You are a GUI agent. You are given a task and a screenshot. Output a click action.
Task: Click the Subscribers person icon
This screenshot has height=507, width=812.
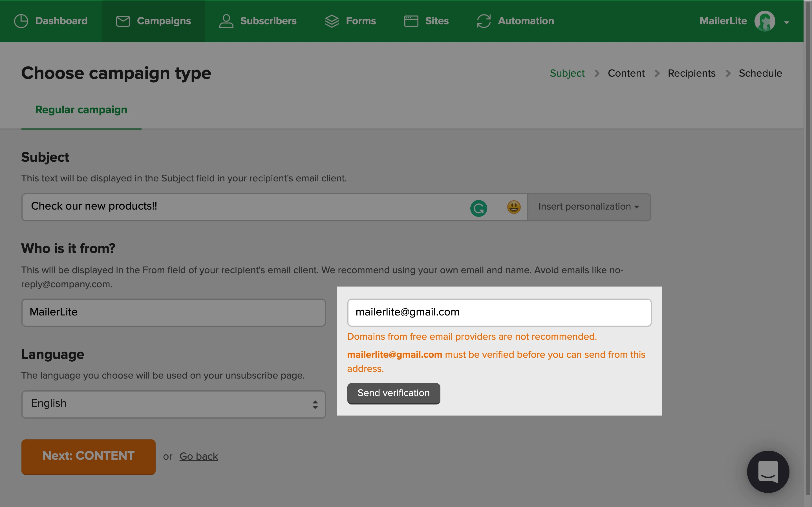point(226,21)
